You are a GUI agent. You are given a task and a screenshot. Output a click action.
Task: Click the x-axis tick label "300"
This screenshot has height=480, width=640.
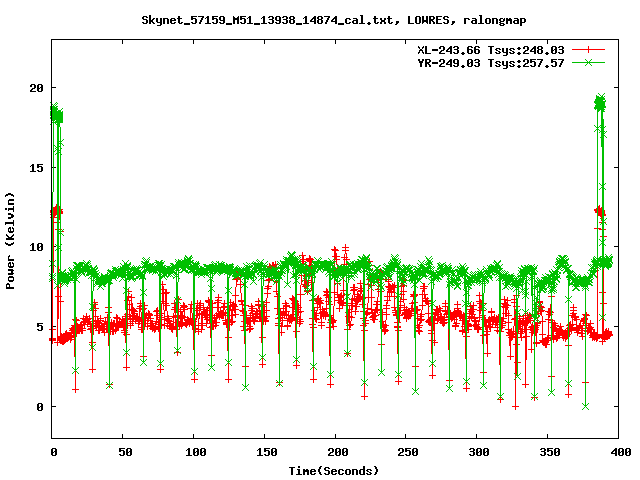(479, 452)
